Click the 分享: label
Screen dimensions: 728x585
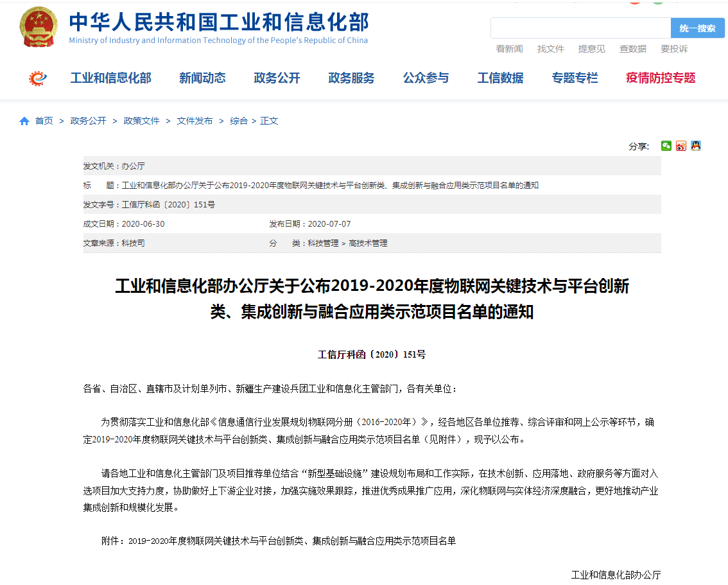tap(639, 146)
